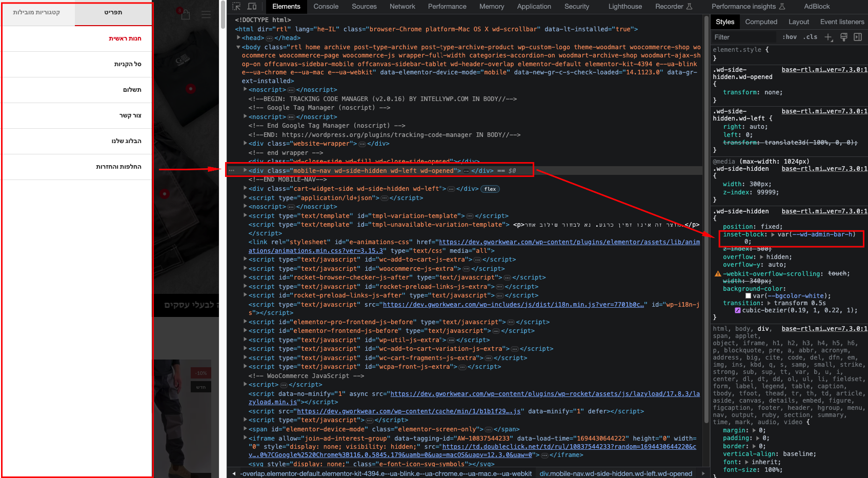Expand the inset-block shorthand property
The image size is (868, 478).
(773, 234)
